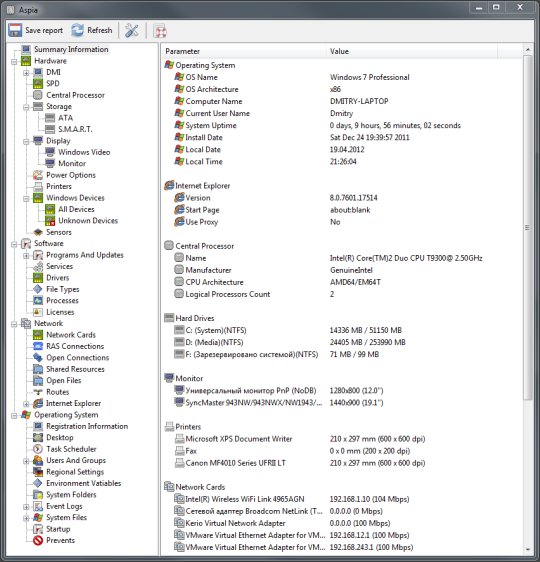Select ATA in the tree
The image size is (540, 562).
click(x=66, y=118)
